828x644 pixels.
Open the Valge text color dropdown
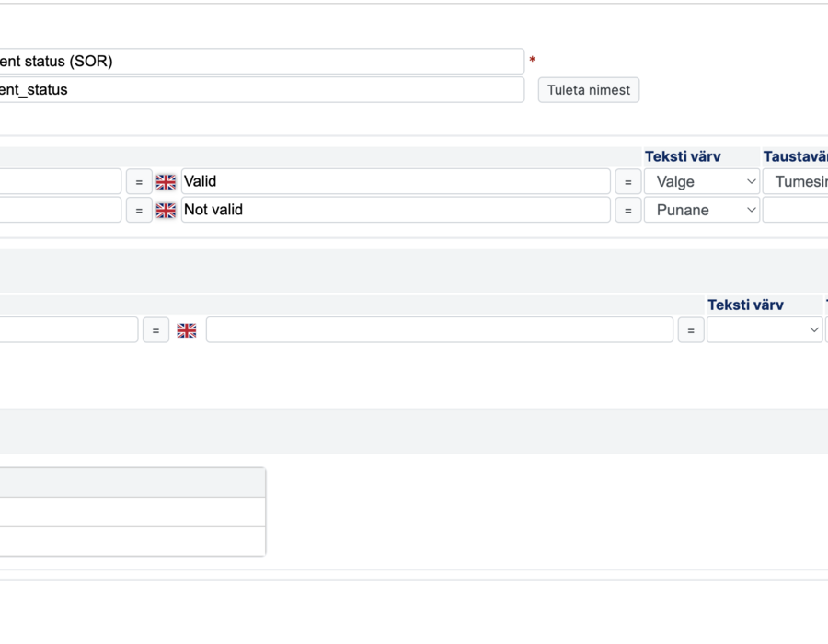click(x=702, y=181)
